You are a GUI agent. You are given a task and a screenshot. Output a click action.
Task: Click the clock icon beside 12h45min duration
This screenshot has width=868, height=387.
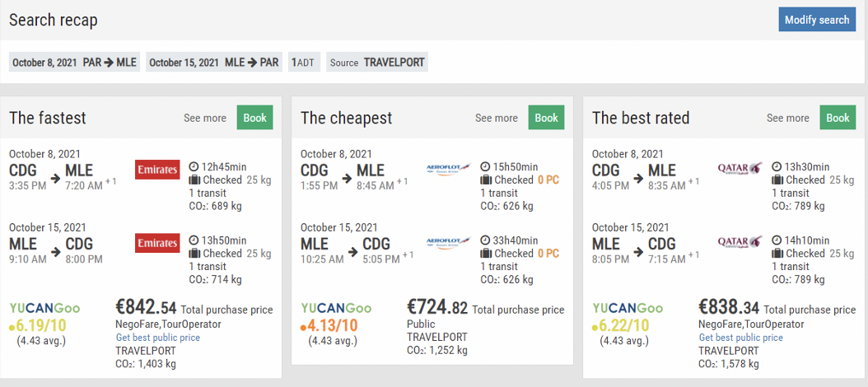coord(194,166)
